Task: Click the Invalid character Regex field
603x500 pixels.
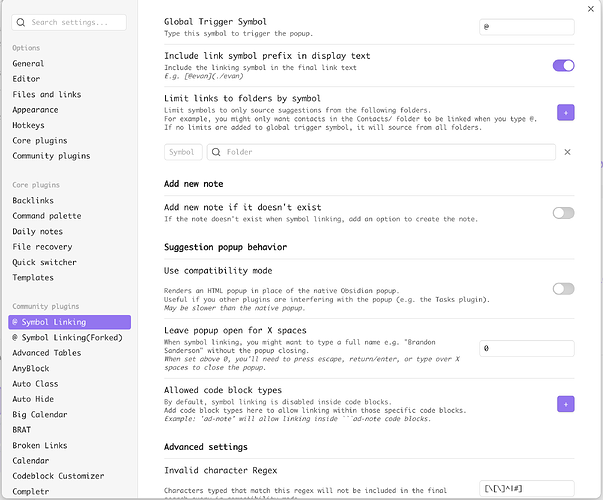Action: 526,486
